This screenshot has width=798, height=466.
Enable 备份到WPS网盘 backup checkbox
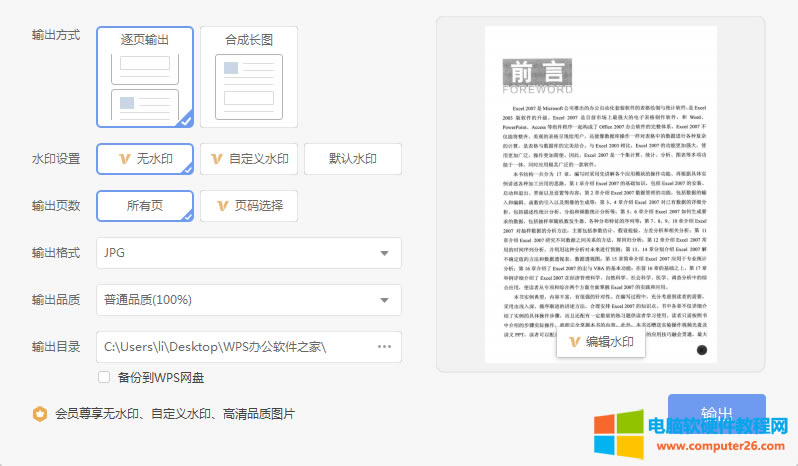pos(104,377)
